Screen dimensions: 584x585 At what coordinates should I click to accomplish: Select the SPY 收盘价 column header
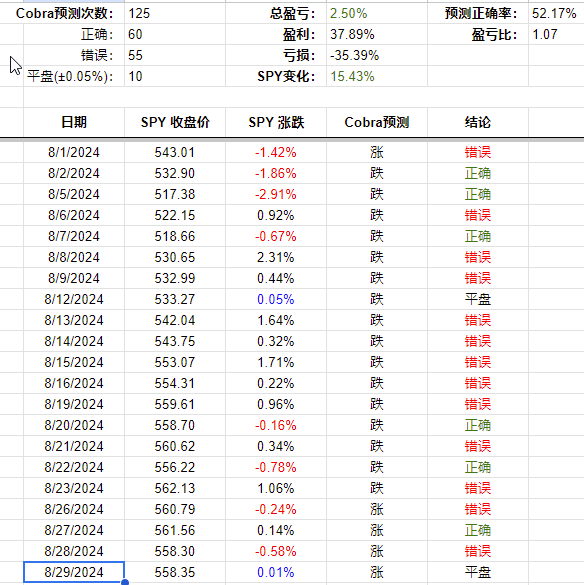175,122
